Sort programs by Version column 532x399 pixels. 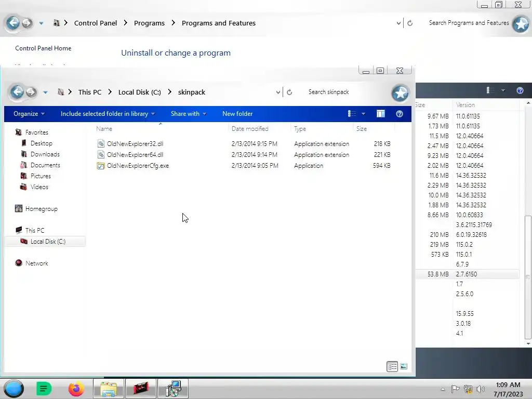tap(465, 105)
